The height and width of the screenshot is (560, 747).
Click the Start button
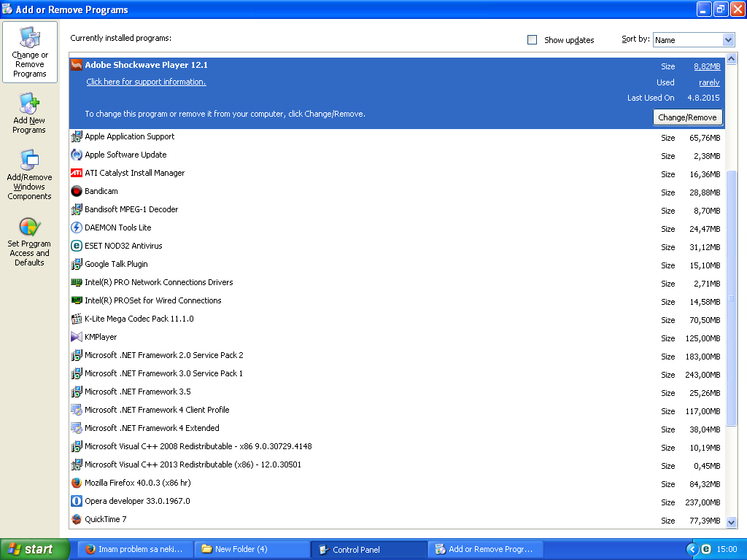pyautogui.click(x=35, y=549)
